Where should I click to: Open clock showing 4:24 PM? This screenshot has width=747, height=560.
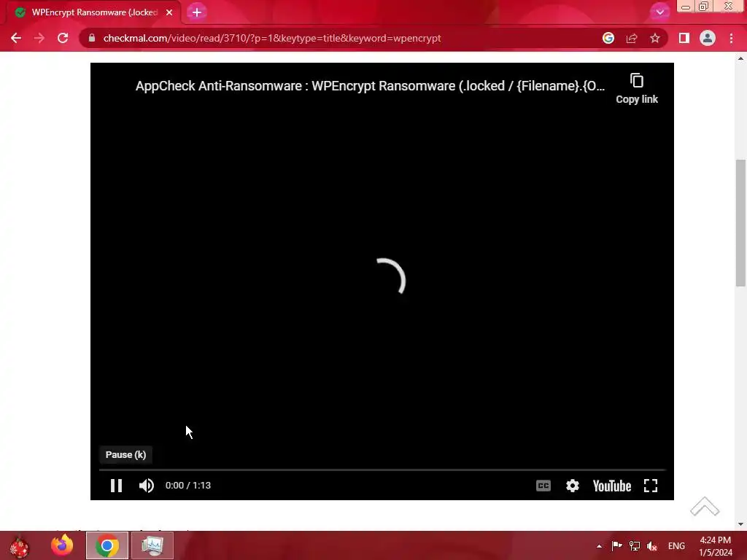click(x=715, y=546)
